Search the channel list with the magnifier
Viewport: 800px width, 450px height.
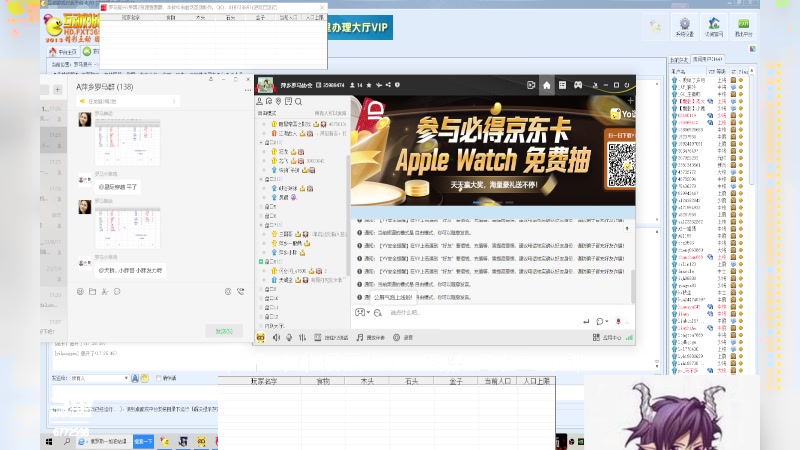tap(298, 102)
